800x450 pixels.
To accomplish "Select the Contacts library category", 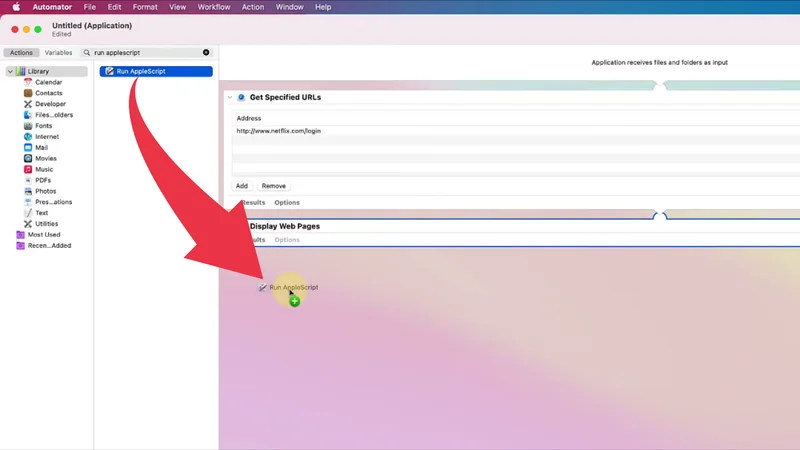I will click(x=48, y=93).
